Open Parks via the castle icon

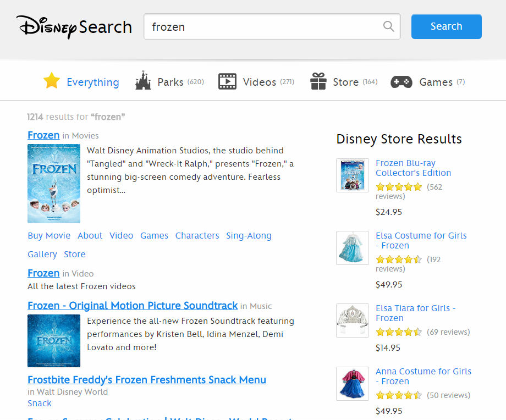point(143,81)
